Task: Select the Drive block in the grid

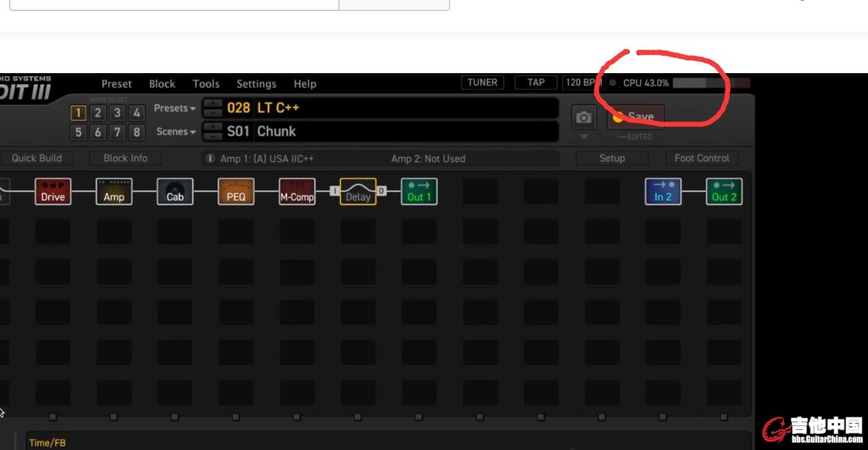Action: click(52, 191)
